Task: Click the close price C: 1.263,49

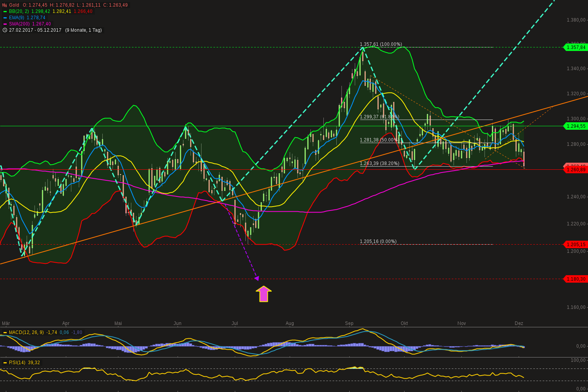Action: pyautogui.click(x=115, y=5)
